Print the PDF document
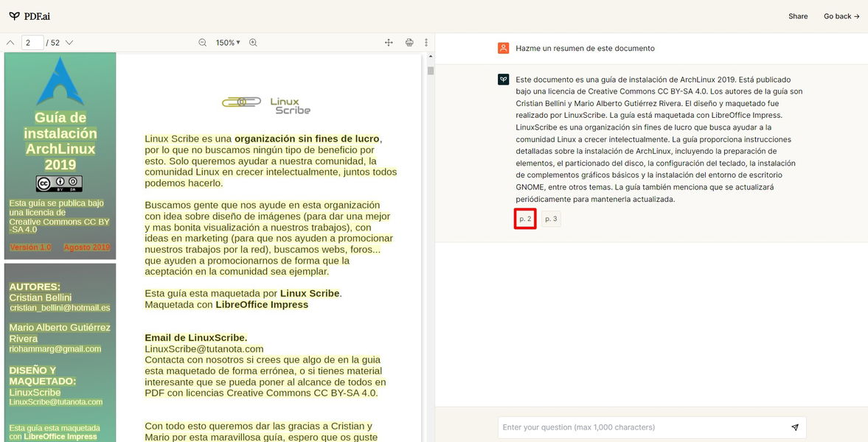This screenshot has height=442, width=868. [409, 43]
